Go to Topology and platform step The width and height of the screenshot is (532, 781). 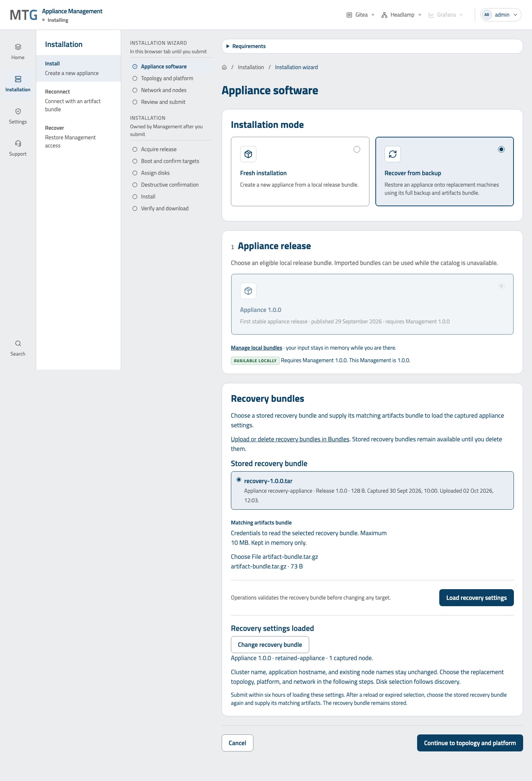pyautogui.click(x=171, y=78)
